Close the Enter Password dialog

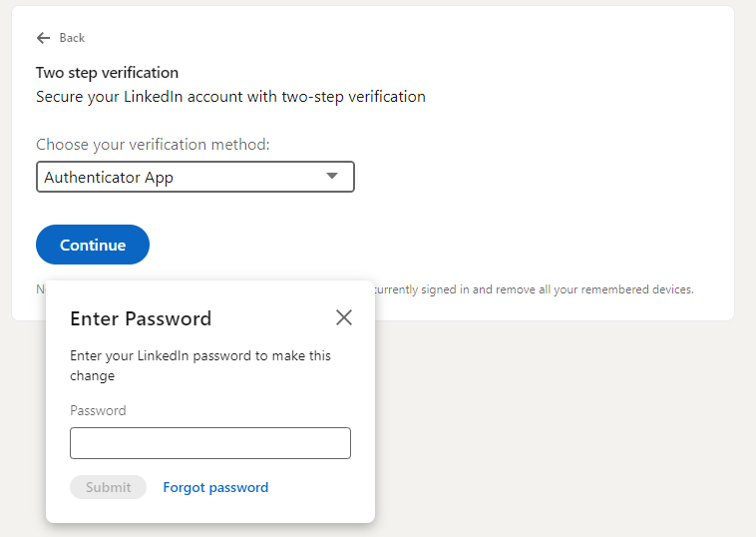click(344, 317)
